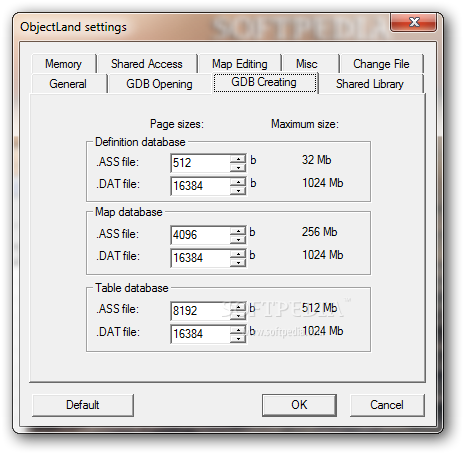This screenshot has width=464, height=454.
Task: Open the Shared Access tab
Action: tap(147, 64)
